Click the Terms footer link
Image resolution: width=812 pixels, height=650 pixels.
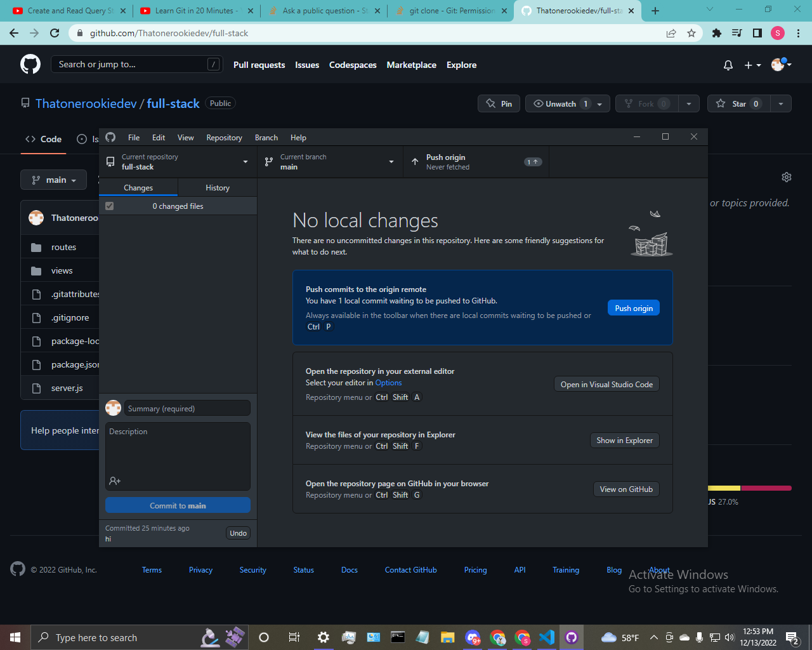pos(152,570)
